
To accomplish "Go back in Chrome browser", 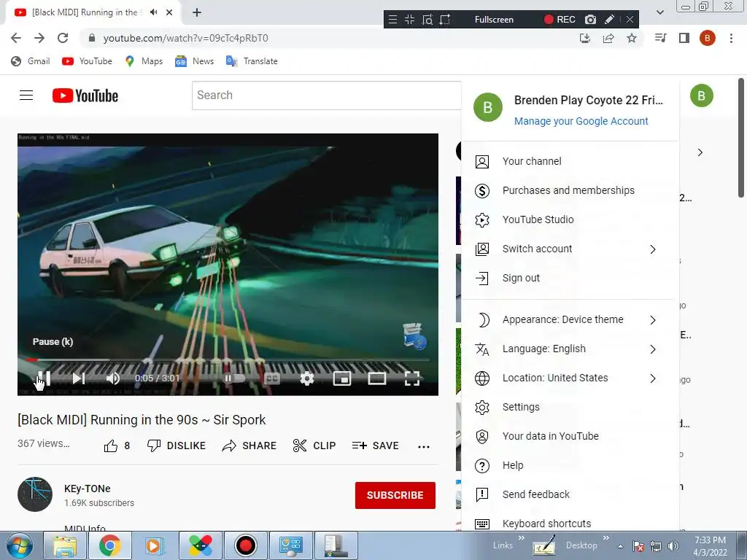I will tap(16, 38).
